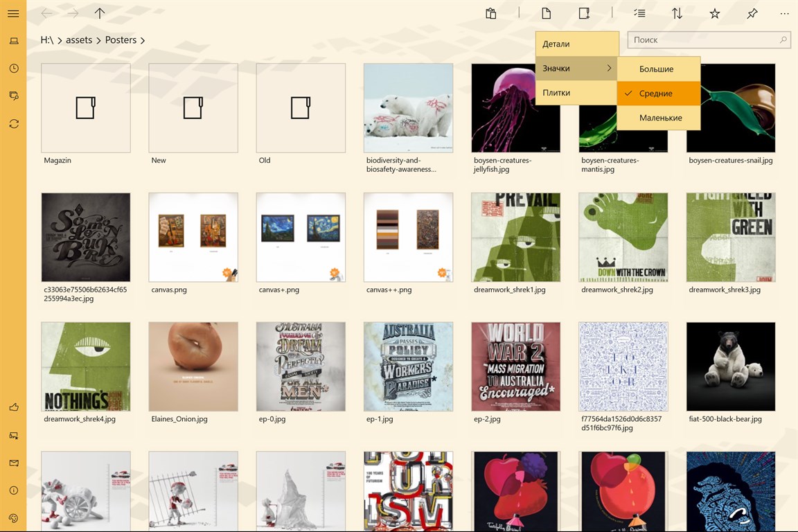Navigate to assets in the breadcrumb path
The height and width of the screenshot is (532, 798).
pyautogui.click(x=79, y=40)
